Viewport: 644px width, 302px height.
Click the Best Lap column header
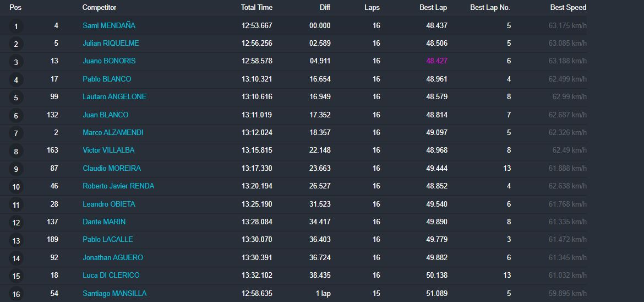point(434,8)
